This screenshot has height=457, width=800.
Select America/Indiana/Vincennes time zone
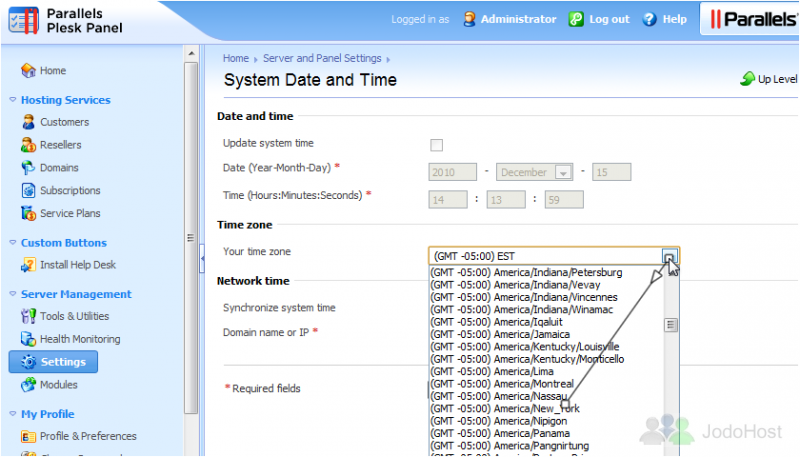pyautogui.click(x=546, y=297)
